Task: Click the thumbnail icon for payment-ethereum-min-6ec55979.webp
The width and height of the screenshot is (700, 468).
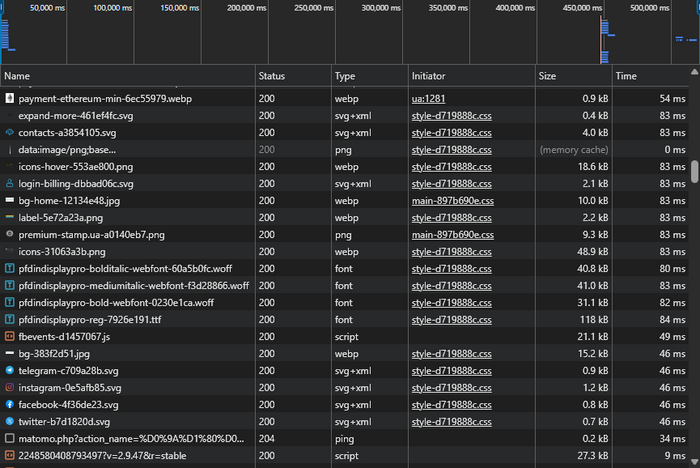Action: coord(9,99)
